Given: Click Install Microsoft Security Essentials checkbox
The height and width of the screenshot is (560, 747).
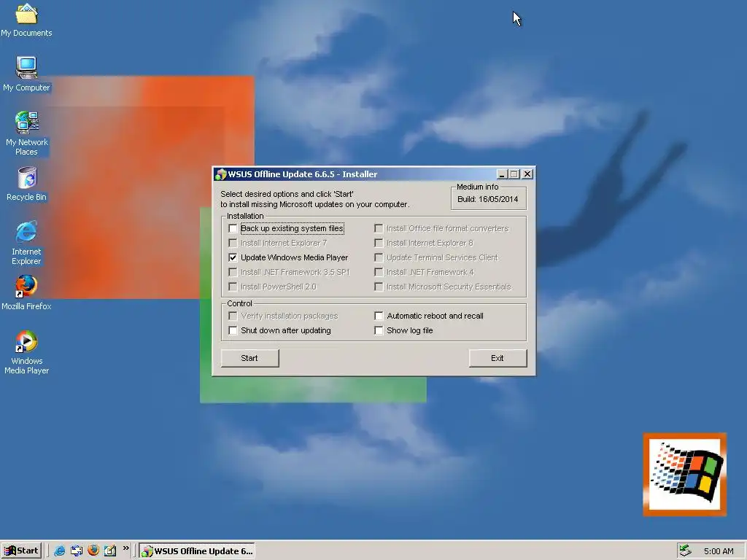Looking at the screenshot, I should 379,287.
